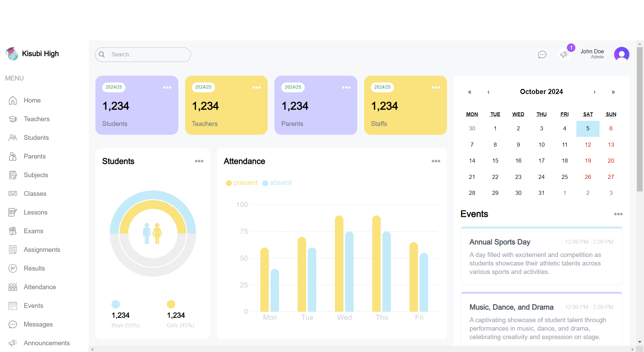
Task: Toggle the present series in chart legend
Action: tap(242, 183)
